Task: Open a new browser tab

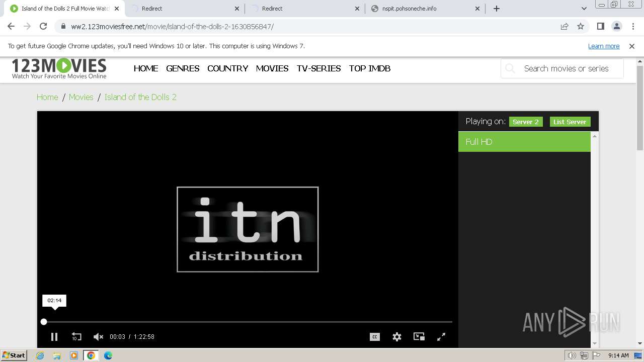Action: (497, 9)
